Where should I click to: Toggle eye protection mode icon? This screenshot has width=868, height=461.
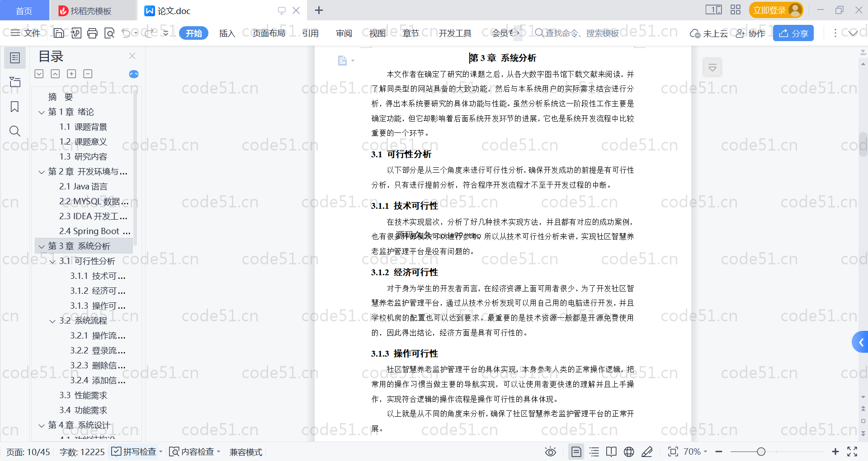pos(550,452)
